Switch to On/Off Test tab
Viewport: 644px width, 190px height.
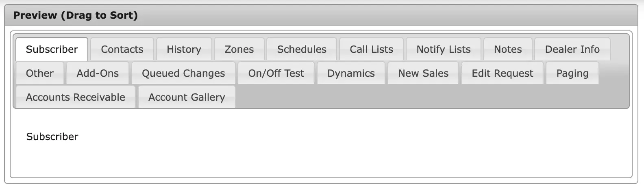[x=276, y=73]
